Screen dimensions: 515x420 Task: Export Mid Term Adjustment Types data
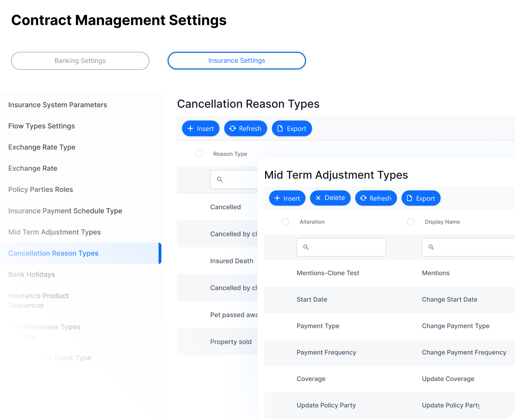(x=421, y=198)
